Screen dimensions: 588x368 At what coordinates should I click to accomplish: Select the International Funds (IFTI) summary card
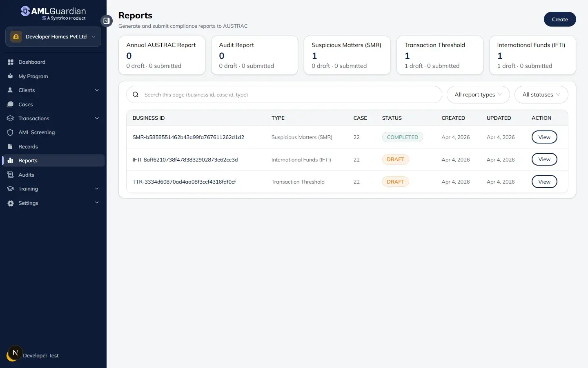[532, 55]
